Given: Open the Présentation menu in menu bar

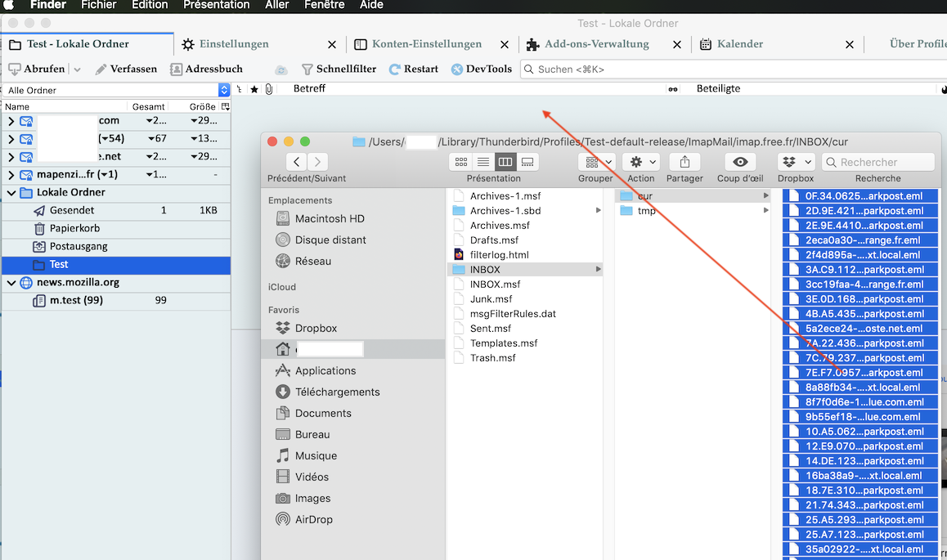Looking at the screenshot, I should coord(216,5).
